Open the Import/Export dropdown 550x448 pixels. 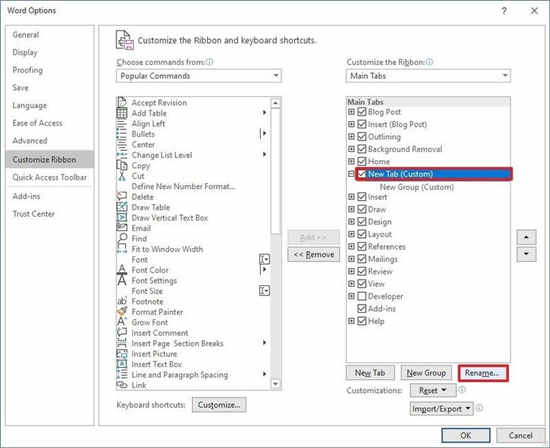pyautogui.click(x=442, y=409)
